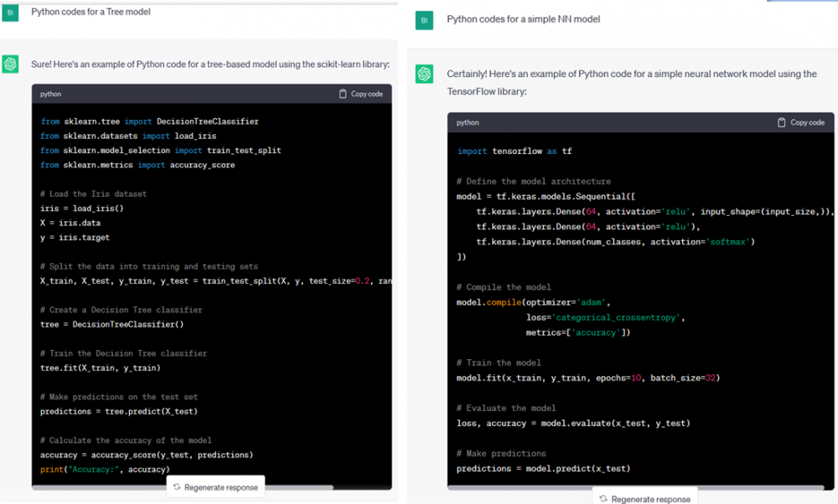Click the "tree.fit(X_train, y_train)" code line
Image resolution: width=838 pixels, height=504 pixels.
100,368
